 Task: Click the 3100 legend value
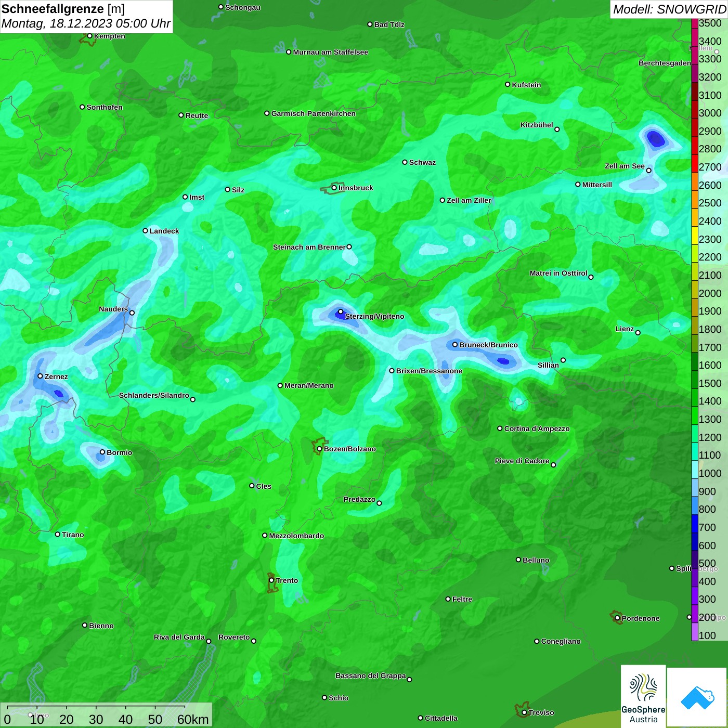pos(710,95)
